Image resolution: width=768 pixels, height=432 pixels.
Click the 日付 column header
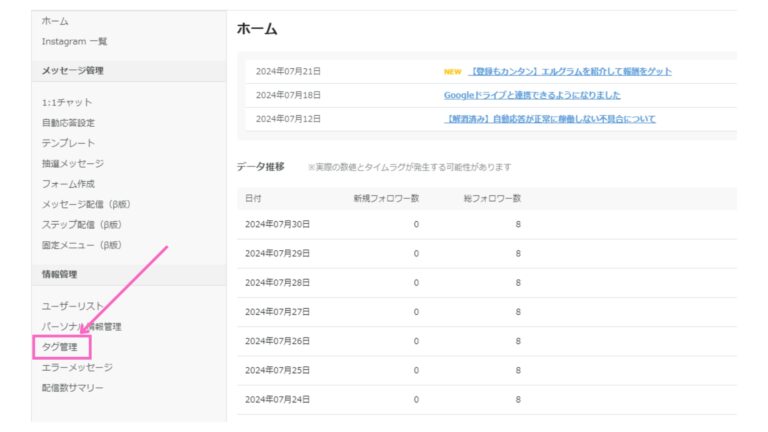(255, 198)
